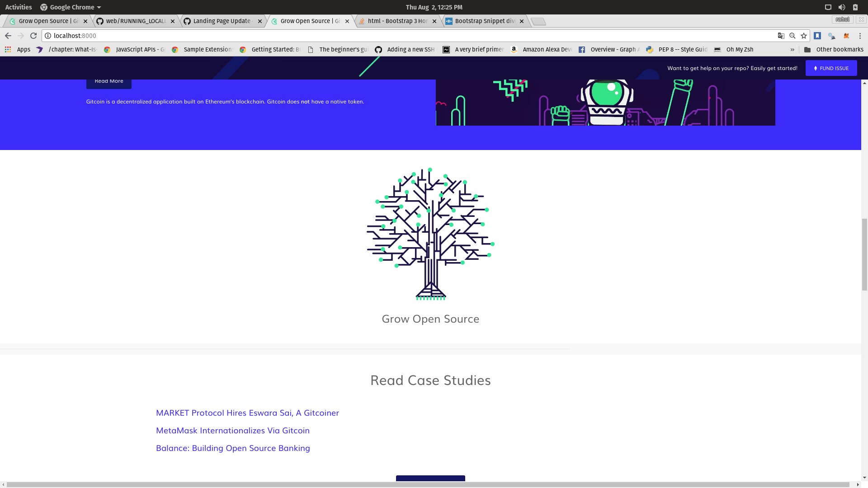868x488 pixels.
Task: Bookmark this page via the star icon
Action: [x=804, y=36]
